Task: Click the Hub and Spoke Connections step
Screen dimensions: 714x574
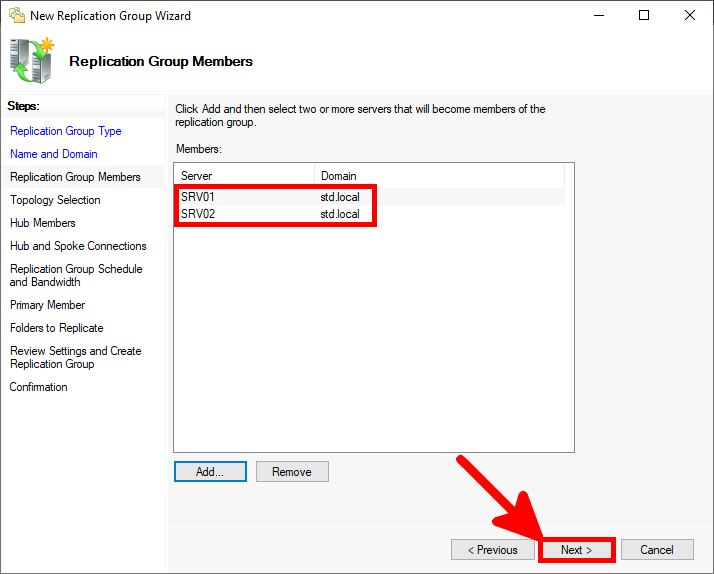Action: (x=78, y=246)
